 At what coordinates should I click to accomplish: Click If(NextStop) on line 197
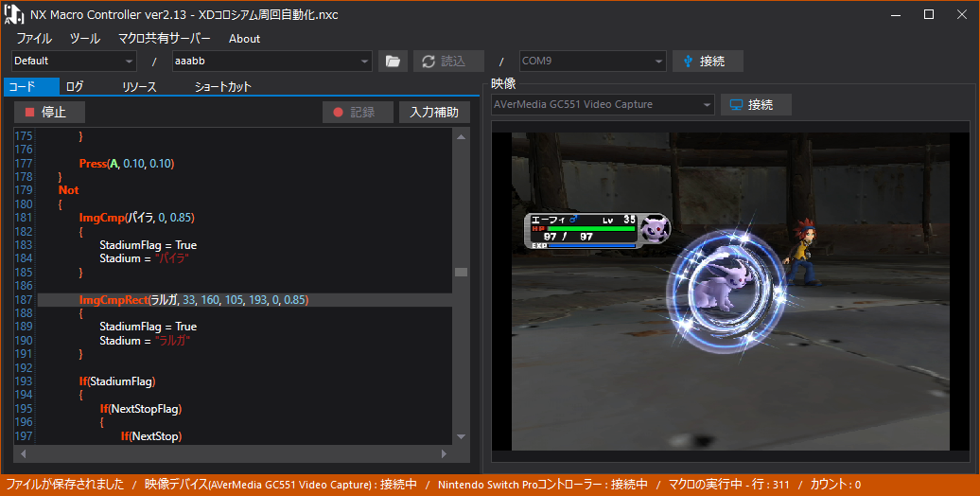151,436
